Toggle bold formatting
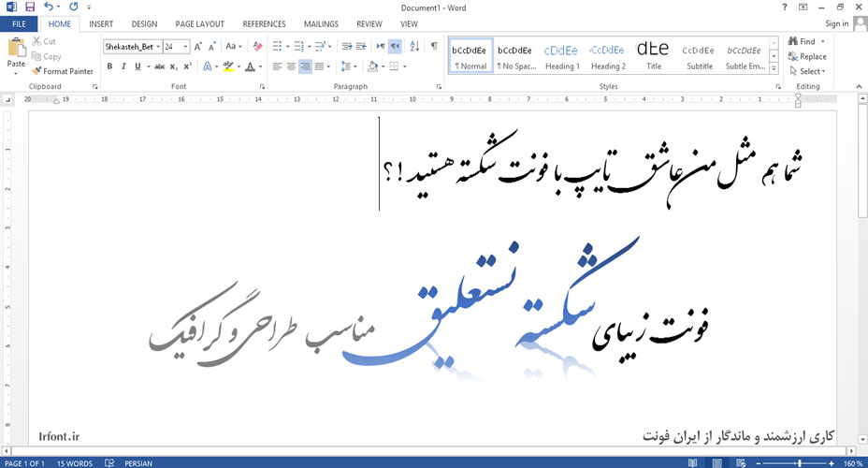The image size is (868, 468). [x=109, y=66]
